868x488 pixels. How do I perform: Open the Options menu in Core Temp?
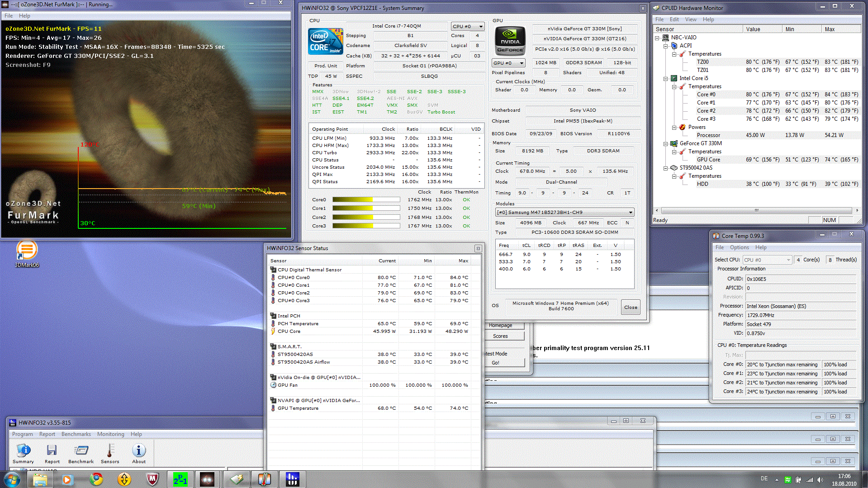point(740,247)
